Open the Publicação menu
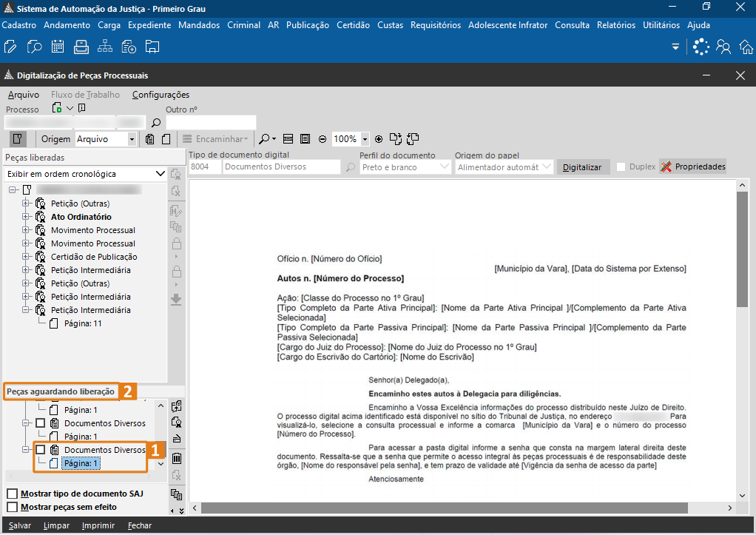Image resolution: width=756 pixels, height=535 pixels. [308, 25]
